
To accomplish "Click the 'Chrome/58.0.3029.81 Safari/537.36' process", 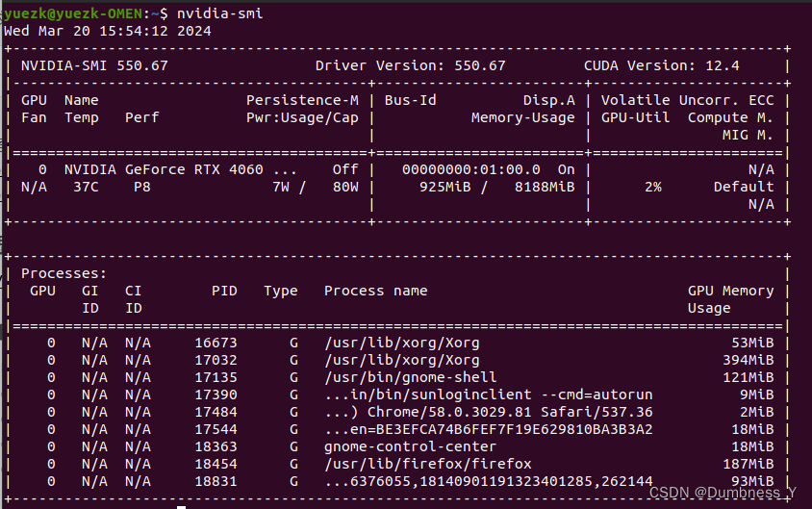I will 488,412.
